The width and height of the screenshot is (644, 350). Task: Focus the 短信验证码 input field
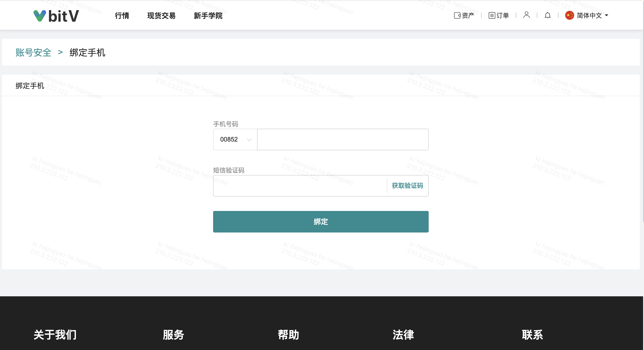300,186
